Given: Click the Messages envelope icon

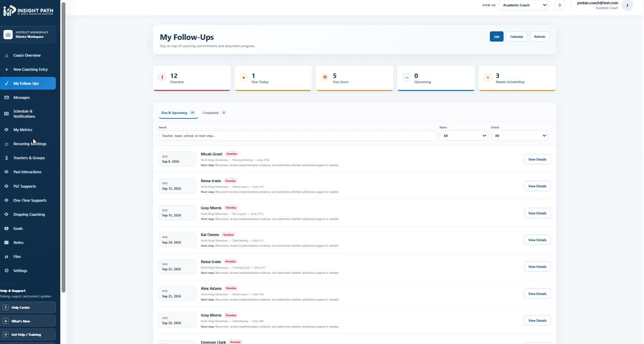Looking at the screenshot, I should pyautogui.click(x=6, y=98).
